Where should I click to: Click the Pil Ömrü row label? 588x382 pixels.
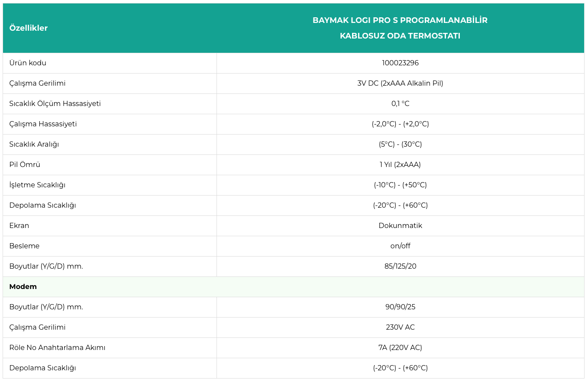[25, 165]
